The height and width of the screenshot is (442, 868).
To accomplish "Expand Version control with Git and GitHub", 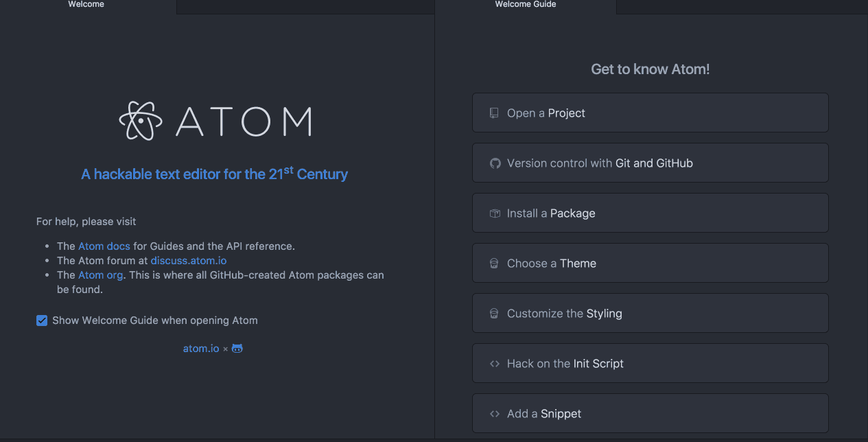I will pos(650,163).
